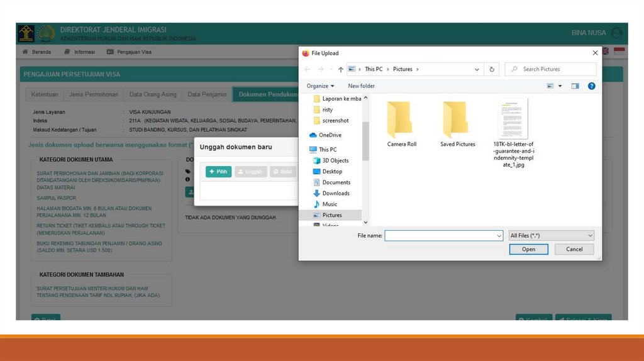Screen dimensions: 644x361
Task: Click navigation pane scroll-down arrow
Action: 365,223
